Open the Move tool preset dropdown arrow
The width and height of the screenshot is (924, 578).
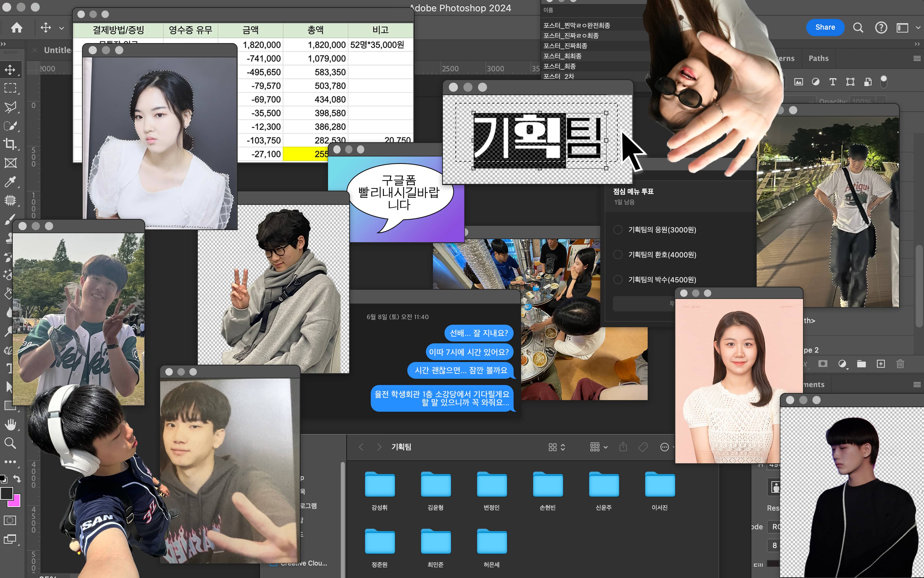pyautogui.click(x=61, y=28)
